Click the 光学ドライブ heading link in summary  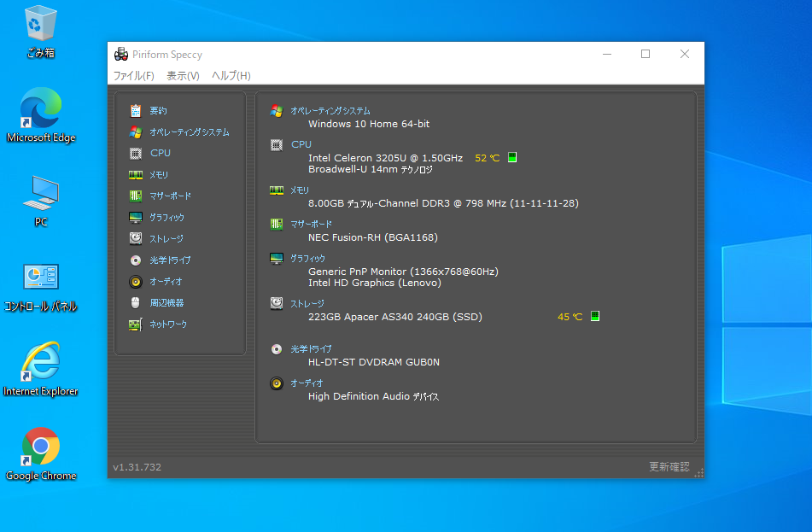(x=311, y=349)
